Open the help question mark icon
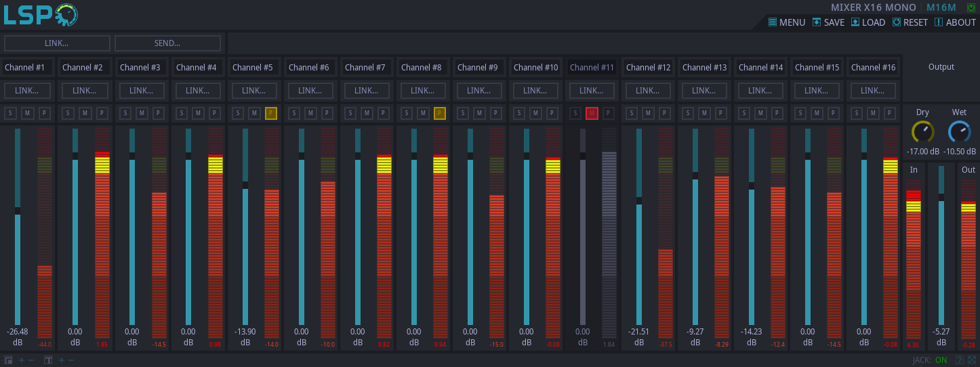 click(x=960, y=360)
